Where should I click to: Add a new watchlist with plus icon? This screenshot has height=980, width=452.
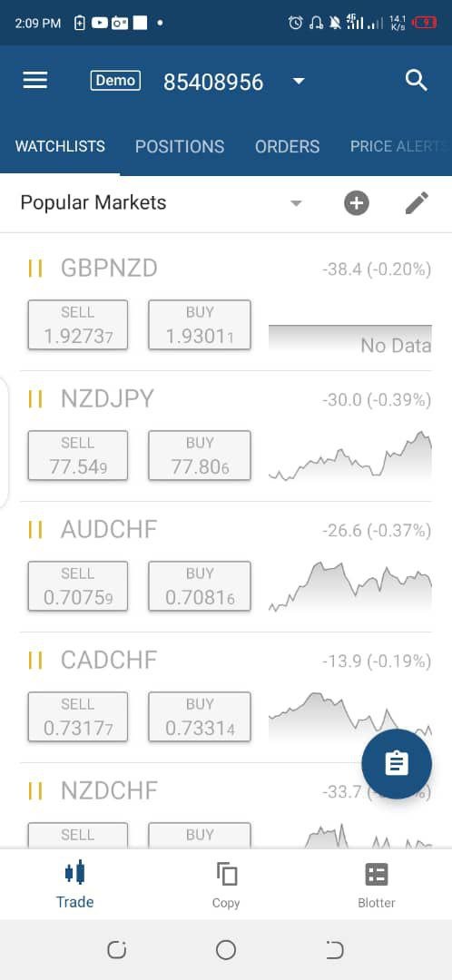pos(357,203)
